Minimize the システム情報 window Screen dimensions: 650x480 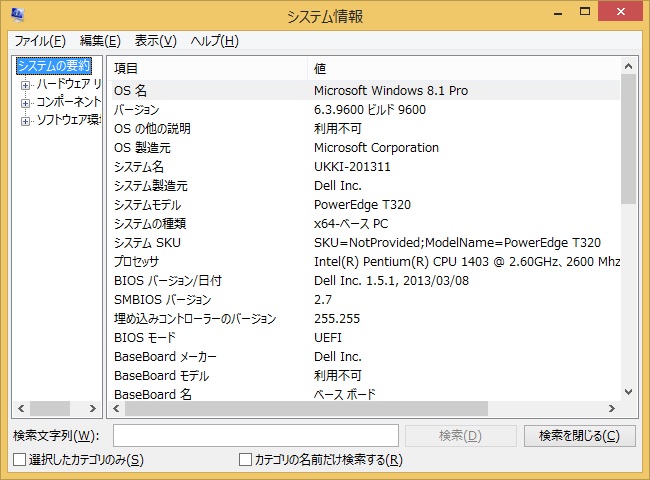pyautogui.click(x=558, y=13)
